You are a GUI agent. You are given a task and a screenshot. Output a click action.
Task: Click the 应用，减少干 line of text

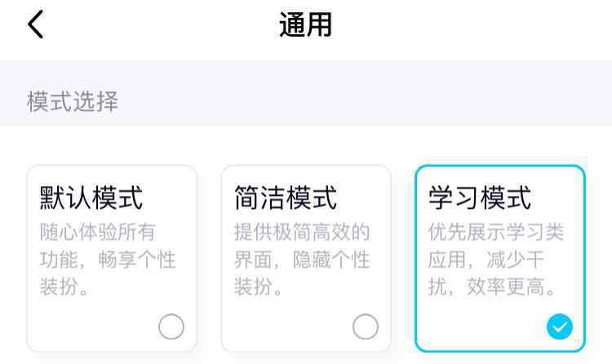486,260
